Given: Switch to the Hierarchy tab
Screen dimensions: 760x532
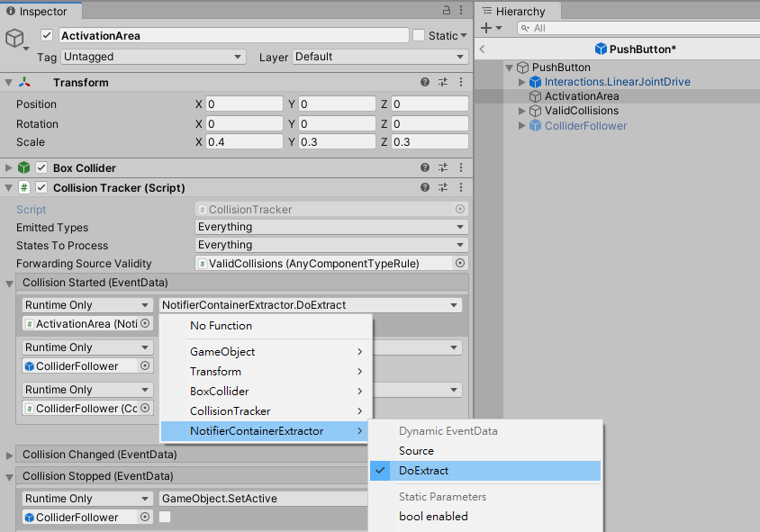Looking at the screenshot, I should 520,11.
